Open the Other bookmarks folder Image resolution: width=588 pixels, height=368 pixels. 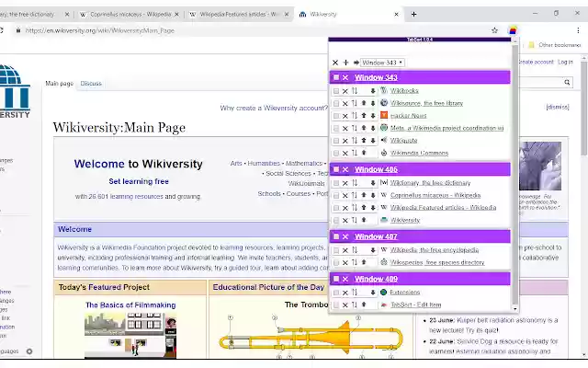[x=555, y=45]
